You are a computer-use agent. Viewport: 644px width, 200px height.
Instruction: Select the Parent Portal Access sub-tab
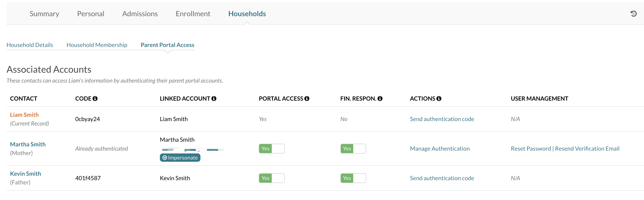[x=168, y=45]
